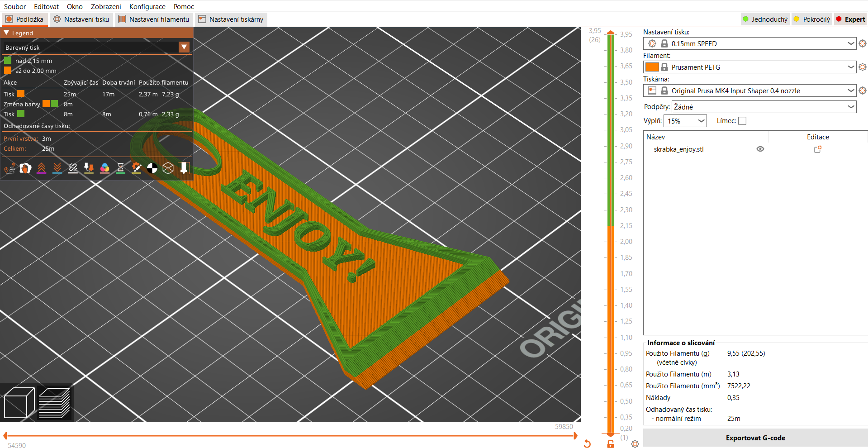Toggle tool marker arrow icon

[184, 168]
